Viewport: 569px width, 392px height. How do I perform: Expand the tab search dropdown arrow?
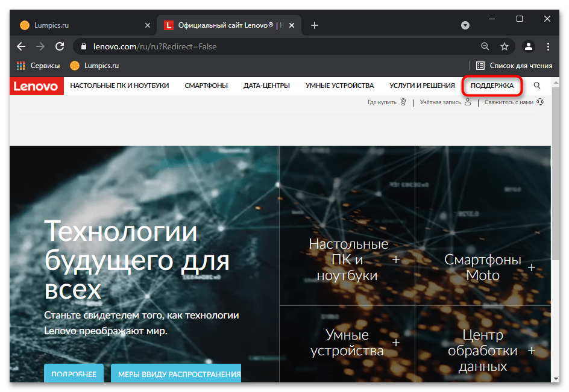(x=465, y=25)
